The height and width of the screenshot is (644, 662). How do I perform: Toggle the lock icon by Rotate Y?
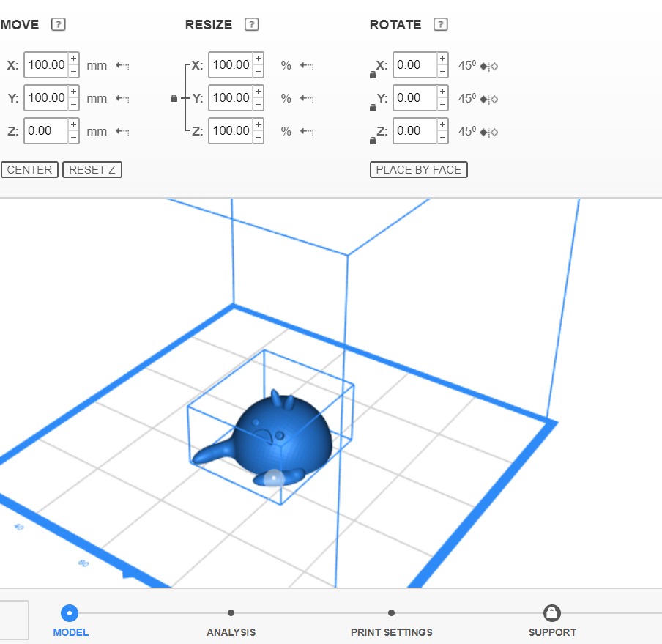373,108
